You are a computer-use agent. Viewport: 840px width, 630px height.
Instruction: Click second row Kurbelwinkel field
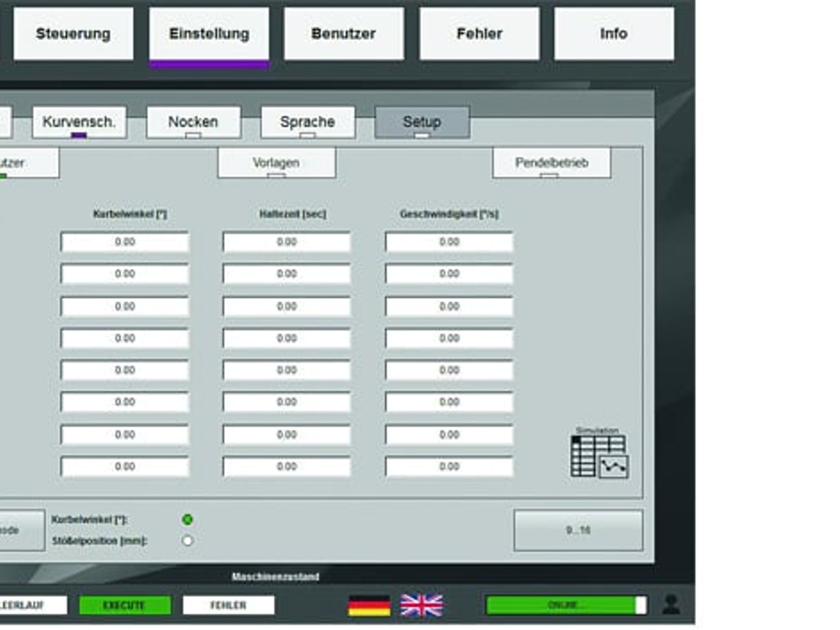(x=125, y=274)
